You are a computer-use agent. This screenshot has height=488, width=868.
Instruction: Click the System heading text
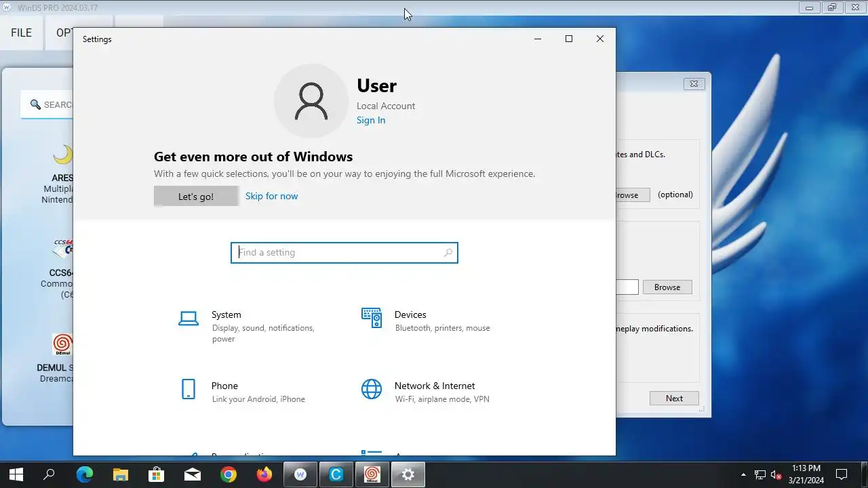click(226, 314)
